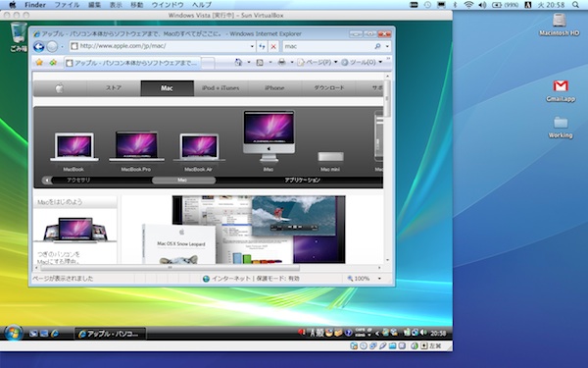
Task: Click the Switch Windows Quick Launch icon
Action: 44,333
